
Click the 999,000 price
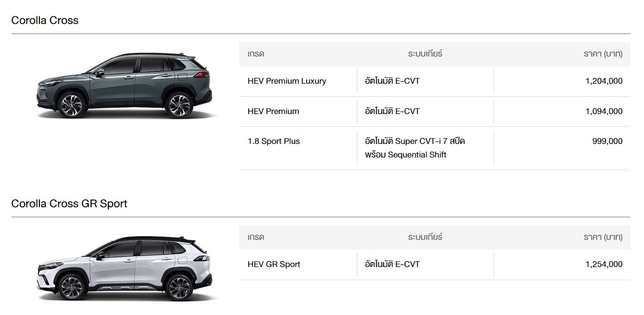pos(607,141)
